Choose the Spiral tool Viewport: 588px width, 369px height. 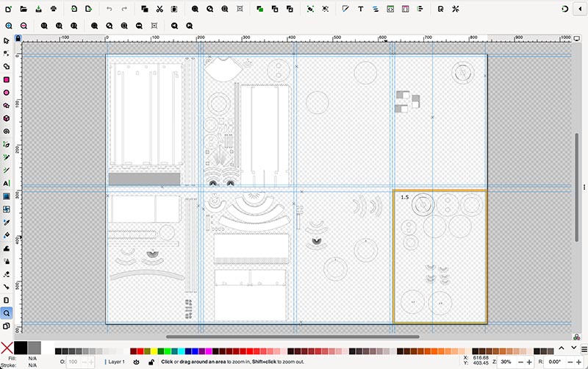pos(7,131)
